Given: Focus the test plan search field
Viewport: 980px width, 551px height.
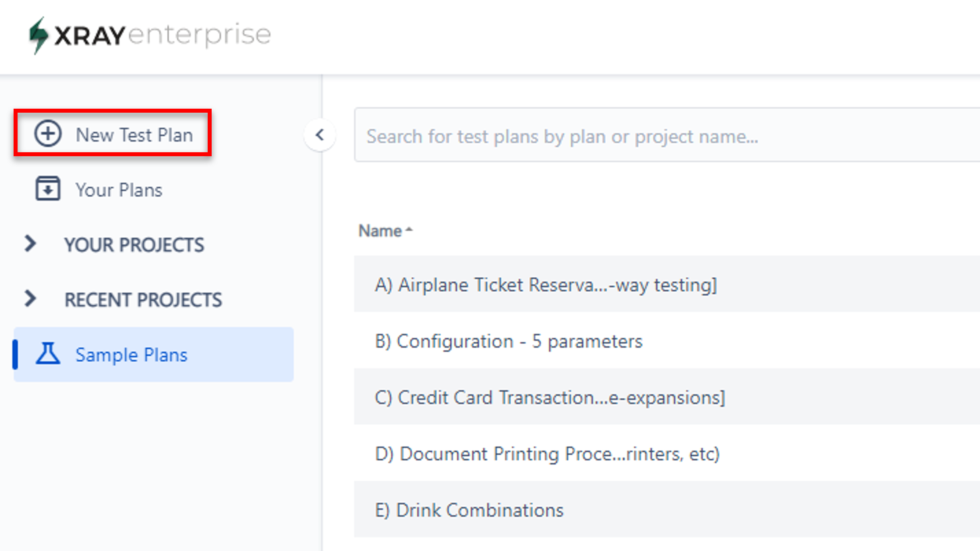Looking at the screenshot, I should pyautogui.click(x=667, y=135).
